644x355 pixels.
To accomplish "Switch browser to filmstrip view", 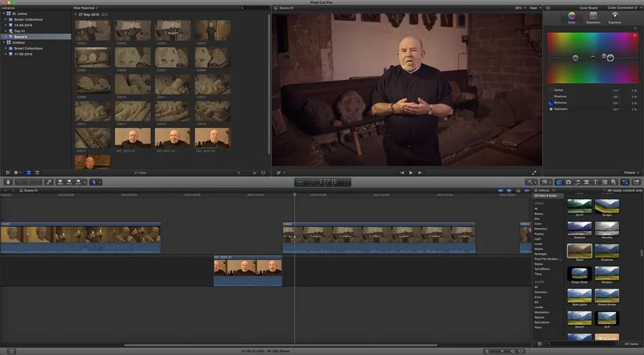I will (28, 172).
